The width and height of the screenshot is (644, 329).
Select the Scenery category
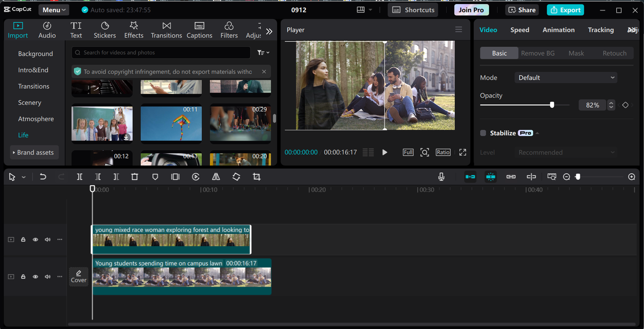[x=30, y=103]
